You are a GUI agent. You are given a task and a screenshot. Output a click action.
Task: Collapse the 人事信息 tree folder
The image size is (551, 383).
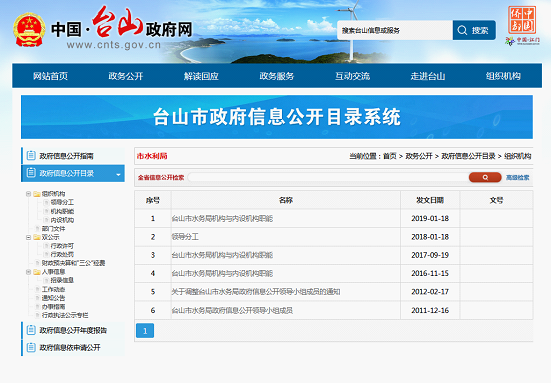point(28,272)
